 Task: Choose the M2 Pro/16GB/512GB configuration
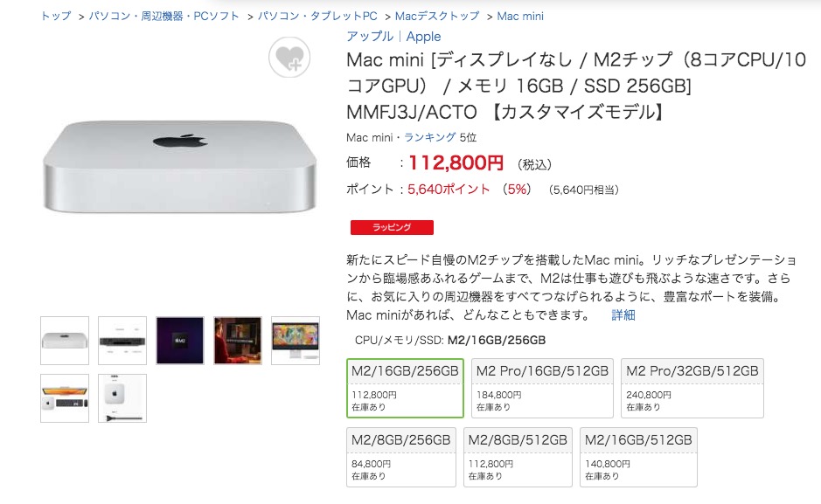pos(542,388)
